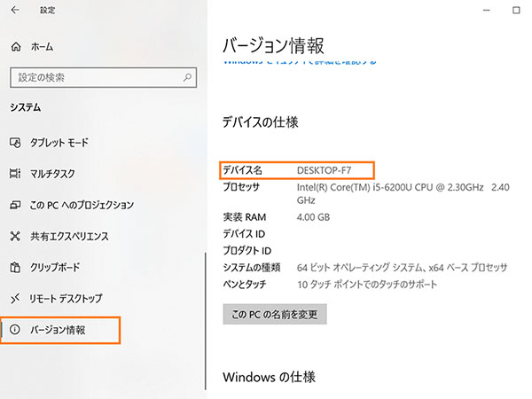Click the システムの種類 label
This screenshot has width=532, height=399.
tap(252, 268)
